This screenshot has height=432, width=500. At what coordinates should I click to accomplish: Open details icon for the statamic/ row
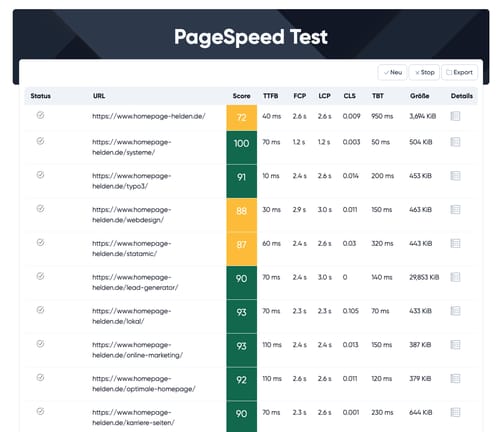click(455, 243)
